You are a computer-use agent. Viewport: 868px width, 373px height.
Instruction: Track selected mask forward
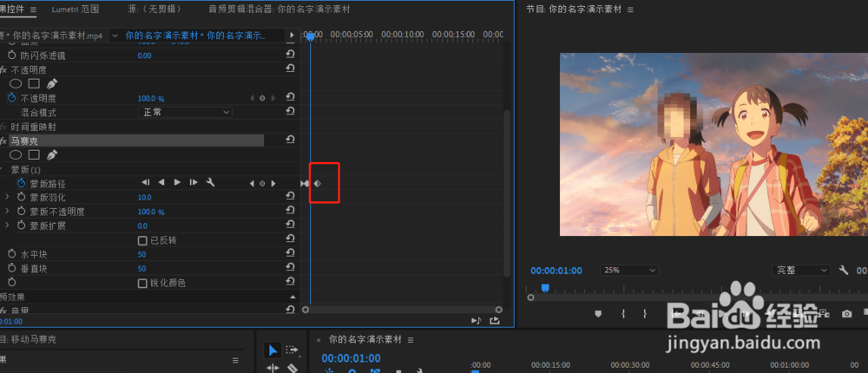[177, 183]
